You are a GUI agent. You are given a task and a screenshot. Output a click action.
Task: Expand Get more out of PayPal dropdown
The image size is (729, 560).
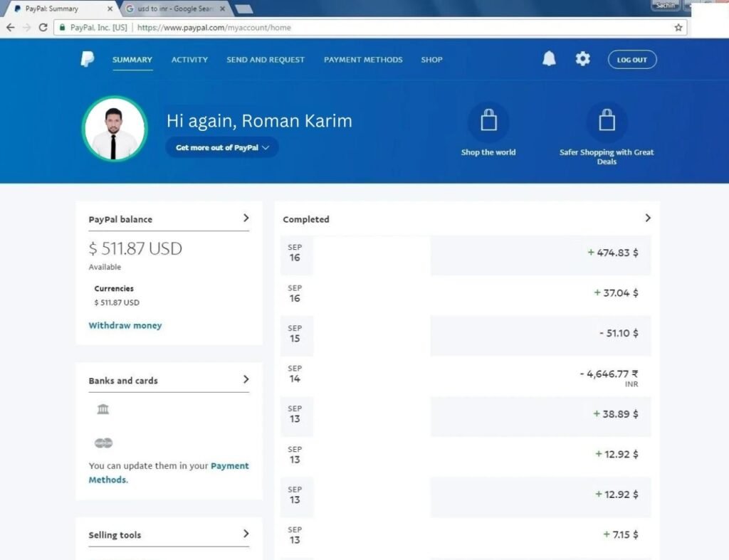click(x=222, y=147)
